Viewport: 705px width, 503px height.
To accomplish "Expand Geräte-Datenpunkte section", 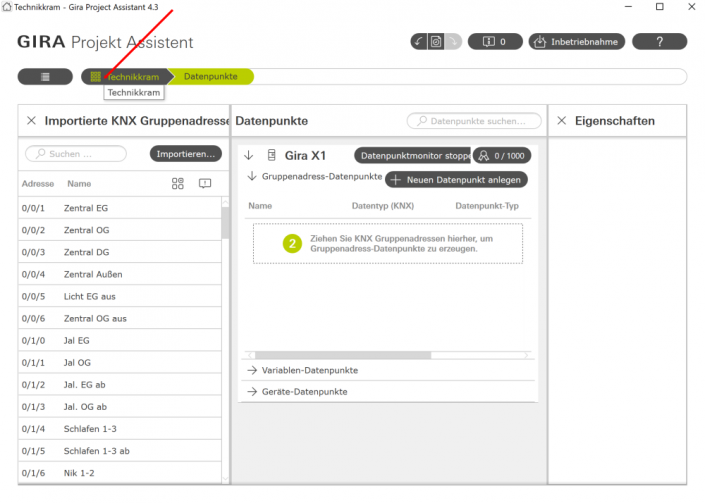I will tap(252, 392).
